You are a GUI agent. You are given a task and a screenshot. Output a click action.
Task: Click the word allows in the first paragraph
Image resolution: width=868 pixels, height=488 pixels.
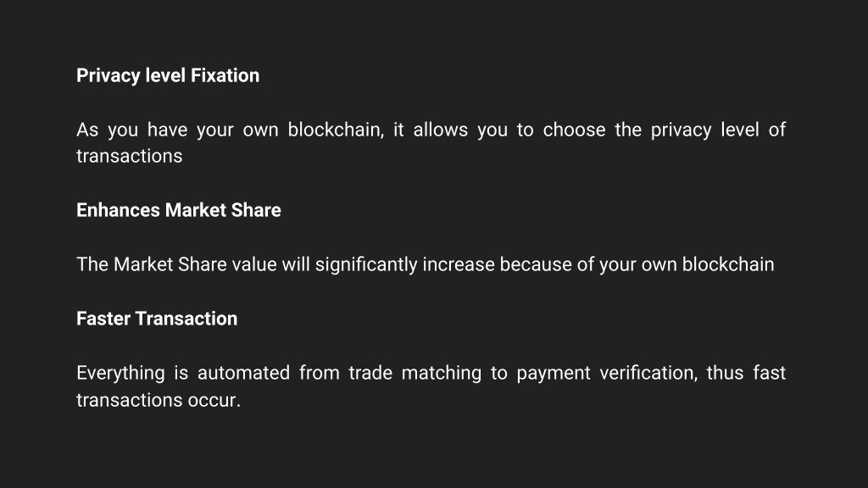pos(441,130)
